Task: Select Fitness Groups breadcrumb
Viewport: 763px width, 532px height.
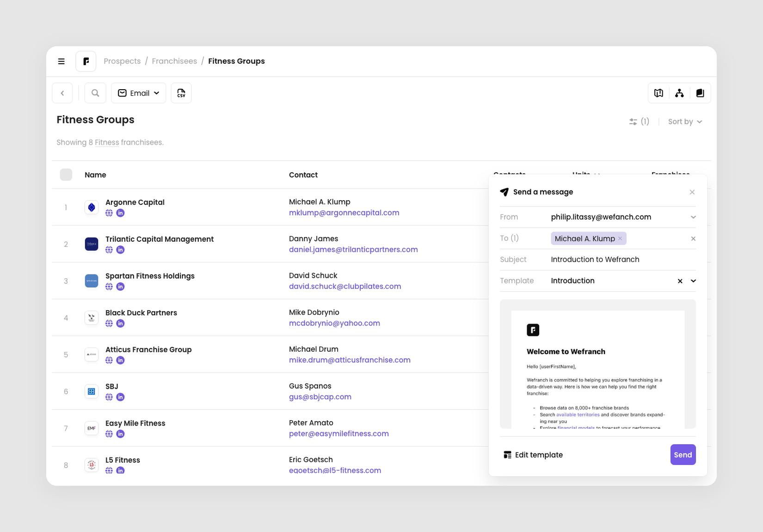Action: tap(236, 61)
